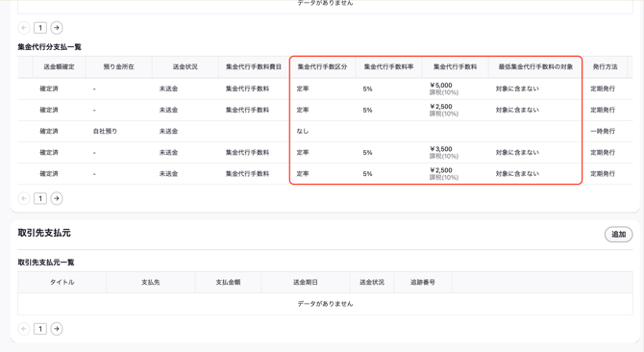The height and width of the screenshot is (352, 644).
Task: Click 未送金 in the ¥5,000 row
Action: pos(168,88)
